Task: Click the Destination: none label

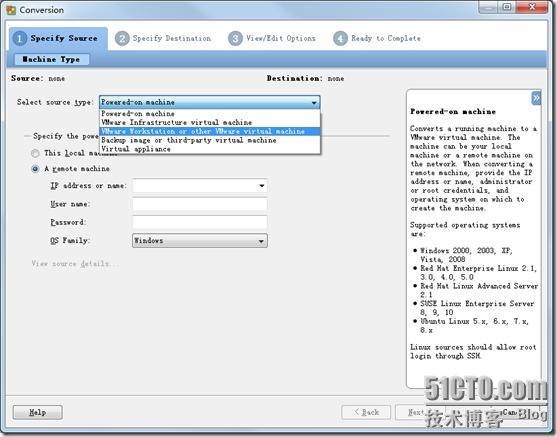Action: click(305, 79)
